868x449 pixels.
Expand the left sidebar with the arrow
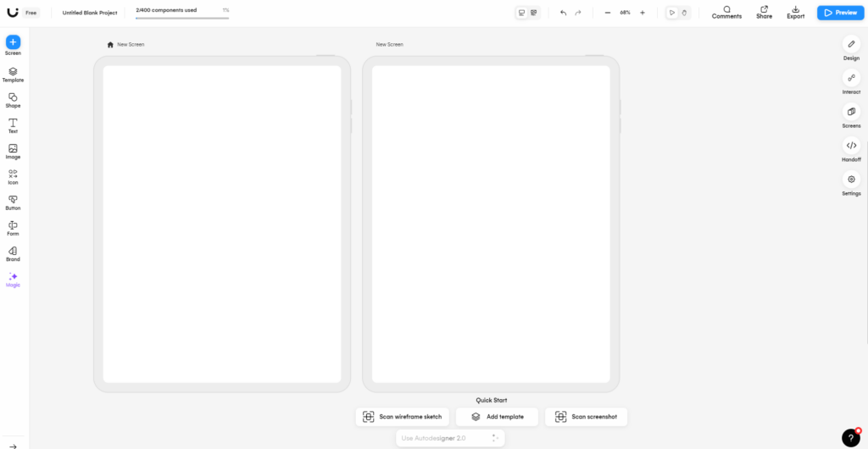[x=13, y=446]
